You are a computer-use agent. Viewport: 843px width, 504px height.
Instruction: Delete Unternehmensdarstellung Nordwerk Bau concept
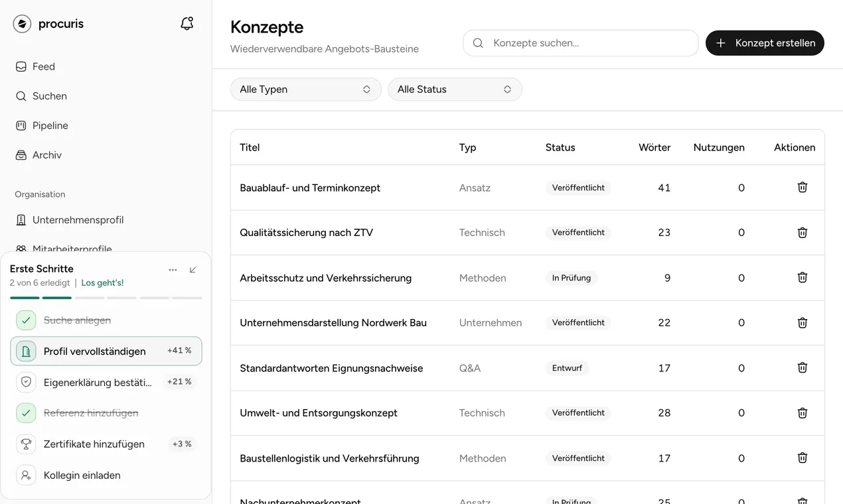click(802, 323)
